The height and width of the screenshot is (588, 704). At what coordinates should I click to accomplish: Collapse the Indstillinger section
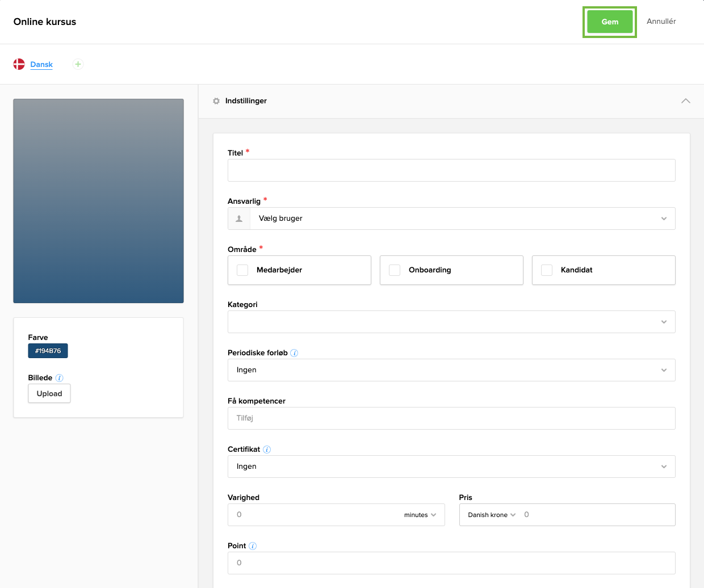coord(685,100)
